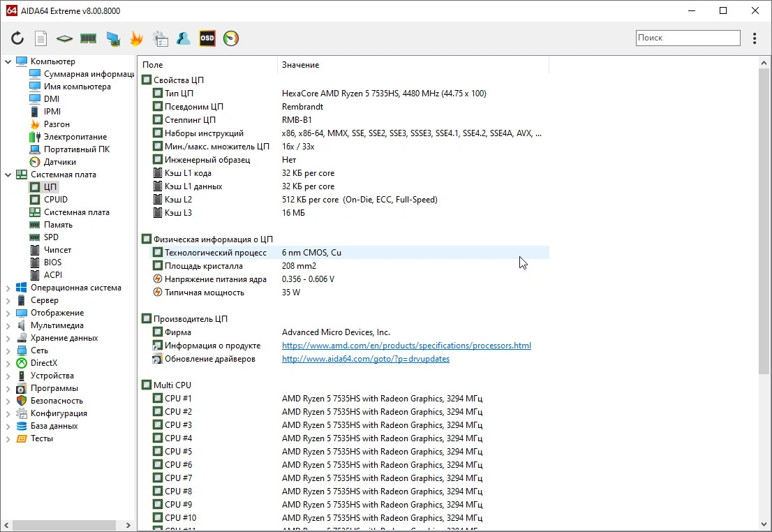Expand the Сеть tree node
772x532 pixels.
(8, 350)
